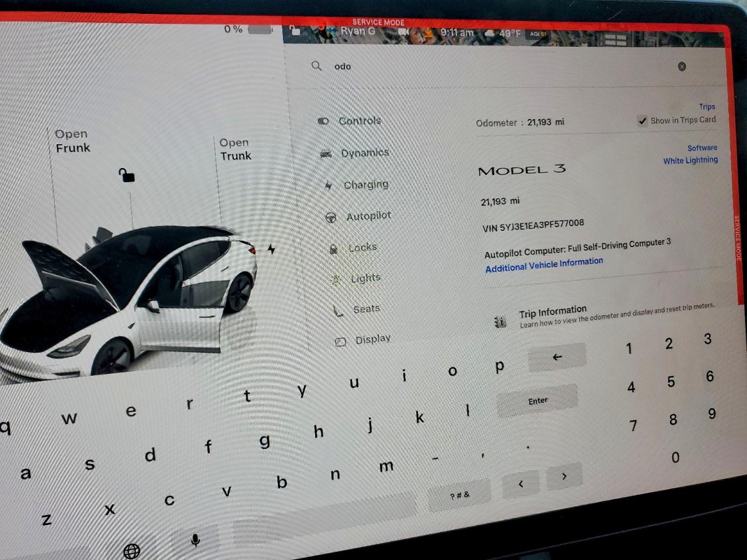The height and width of the screenshot is (560, 747).
Task: Tap the AQI badge in status bar
Action: click(537, 34)
